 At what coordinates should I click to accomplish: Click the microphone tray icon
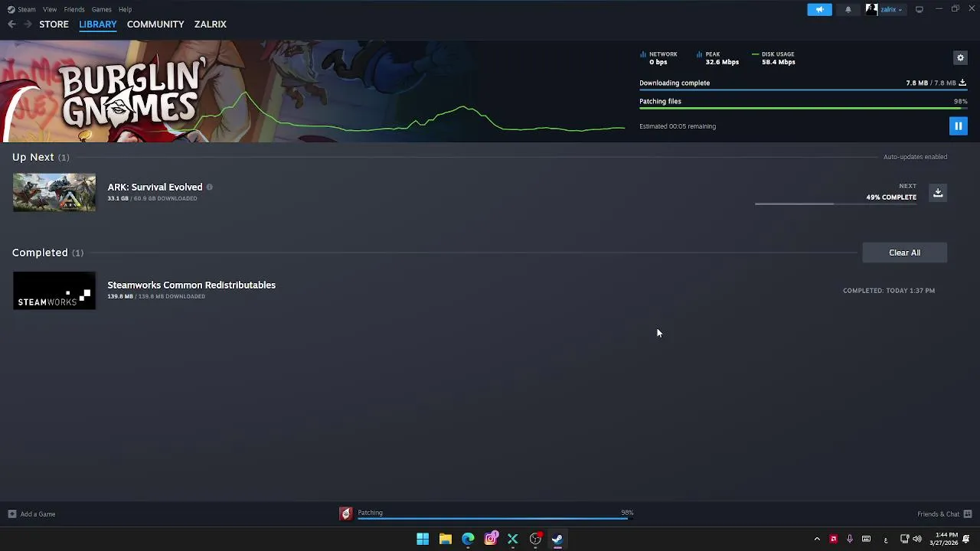850,539
